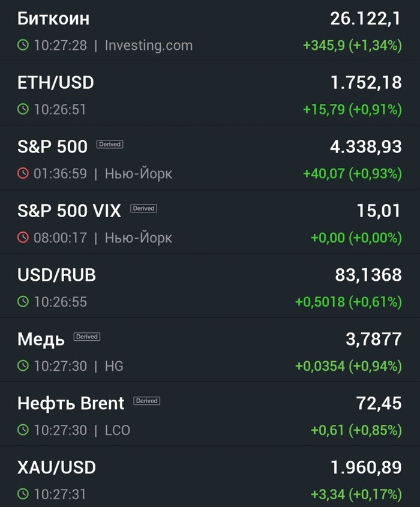
Task: Click the clock icon on the ETH/USD row
Action: coord(22,109)
